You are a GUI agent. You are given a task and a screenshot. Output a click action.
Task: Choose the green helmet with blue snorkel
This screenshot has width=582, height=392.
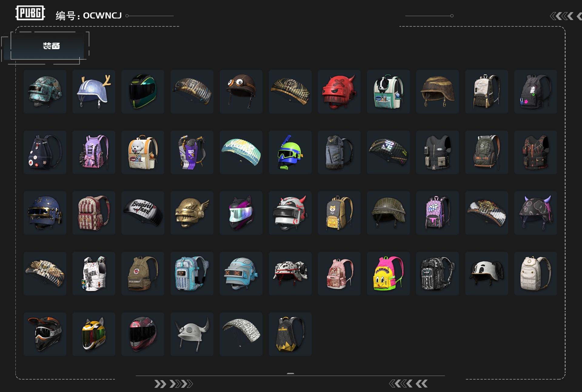point(290,152)
